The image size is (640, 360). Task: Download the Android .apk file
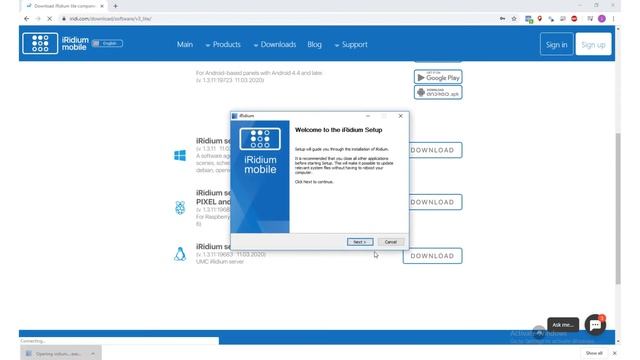pyautogui.click(x=438, y=92)
